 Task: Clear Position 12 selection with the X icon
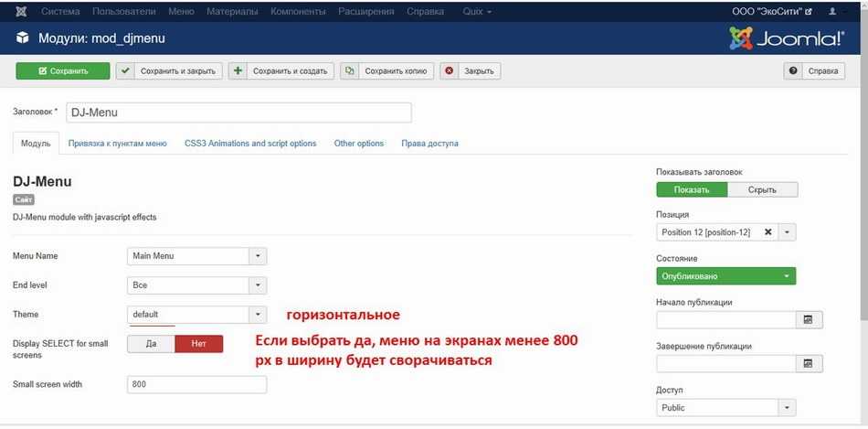click(x=767, y=232)
